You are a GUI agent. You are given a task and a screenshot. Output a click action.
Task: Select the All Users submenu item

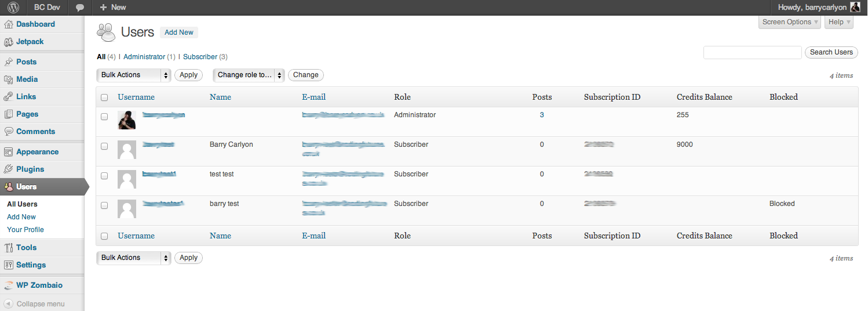pos(22,204)
